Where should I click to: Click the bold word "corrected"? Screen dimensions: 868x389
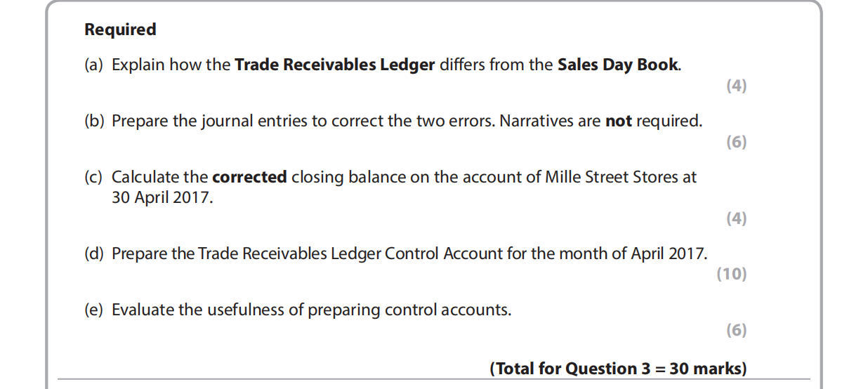coord(249,178)
